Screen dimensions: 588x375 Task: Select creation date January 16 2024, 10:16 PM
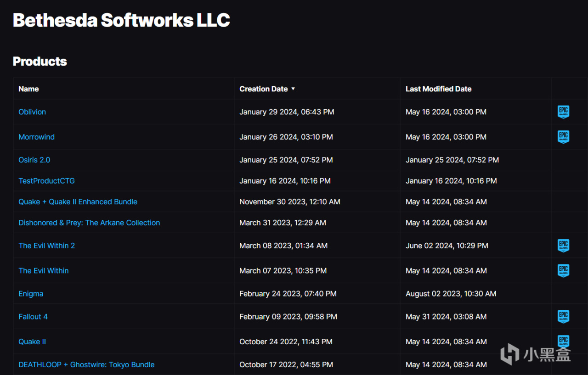(285, 181)
